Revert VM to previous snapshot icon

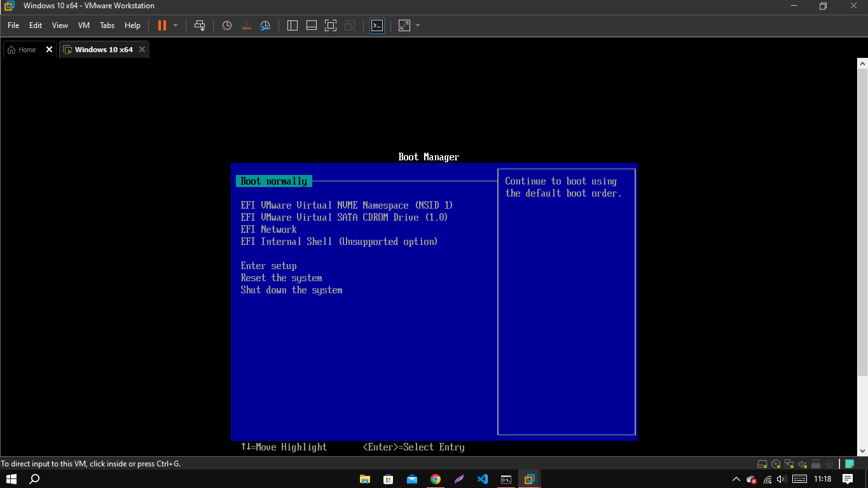tap(246, 25)
